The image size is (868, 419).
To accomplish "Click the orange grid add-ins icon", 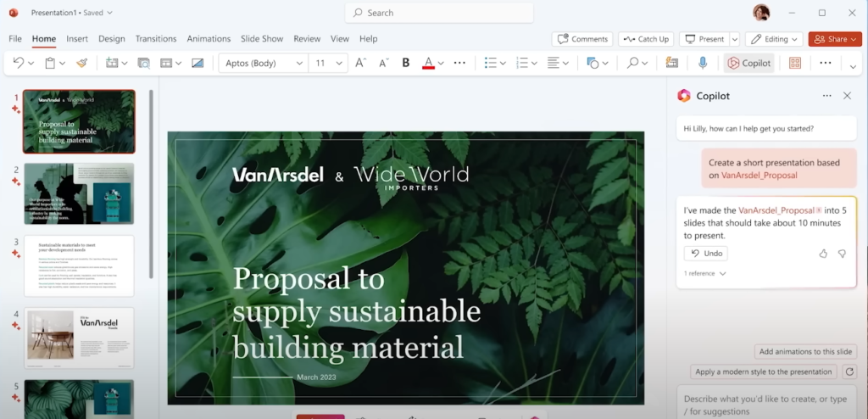I will [x=795, y=63].
